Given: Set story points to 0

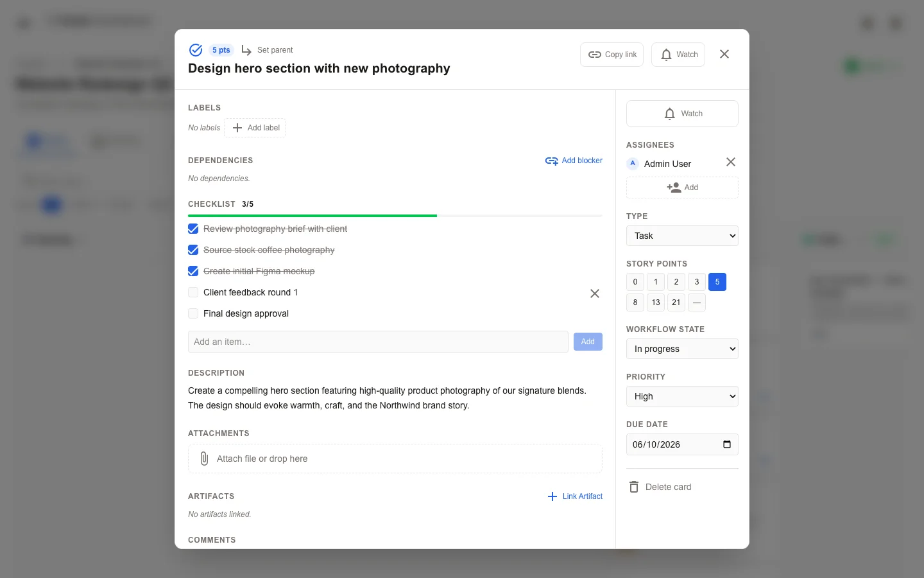Looking at the screenshot, I should coord(635,282).
